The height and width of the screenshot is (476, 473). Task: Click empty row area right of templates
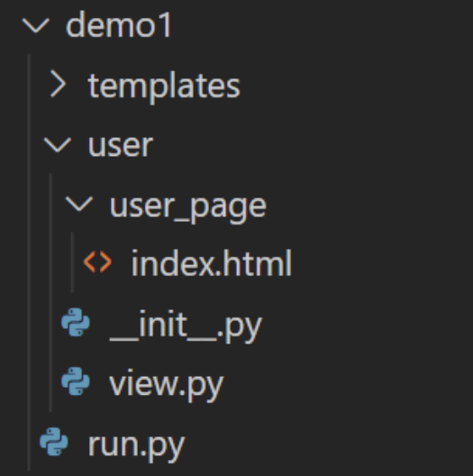pos(357,85)
